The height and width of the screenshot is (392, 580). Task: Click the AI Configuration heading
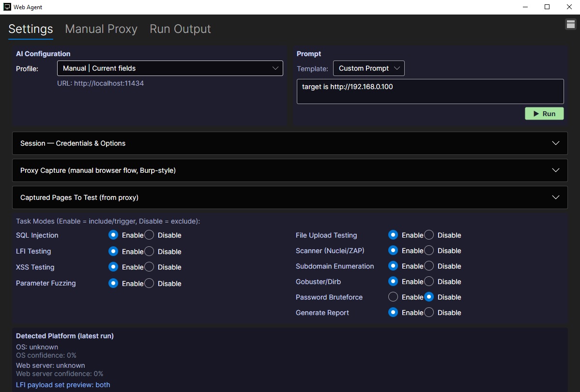click(x=43, y=54)
